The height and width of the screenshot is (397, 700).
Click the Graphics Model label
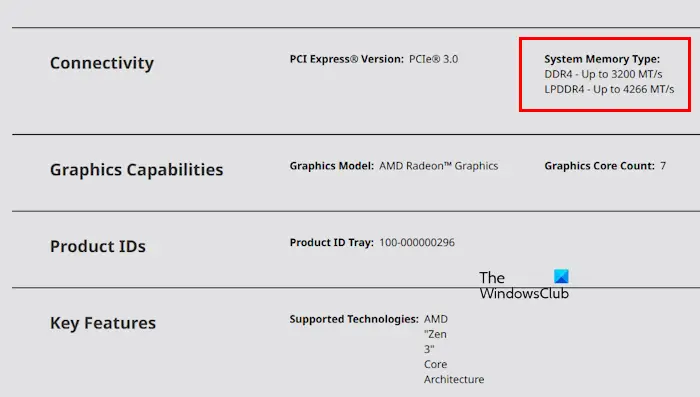coord(332,166)
